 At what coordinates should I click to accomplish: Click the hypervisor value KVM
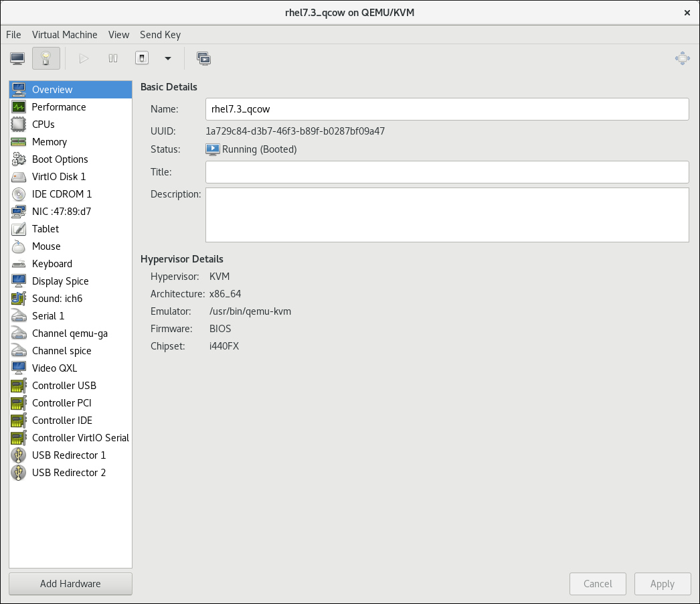220,277
